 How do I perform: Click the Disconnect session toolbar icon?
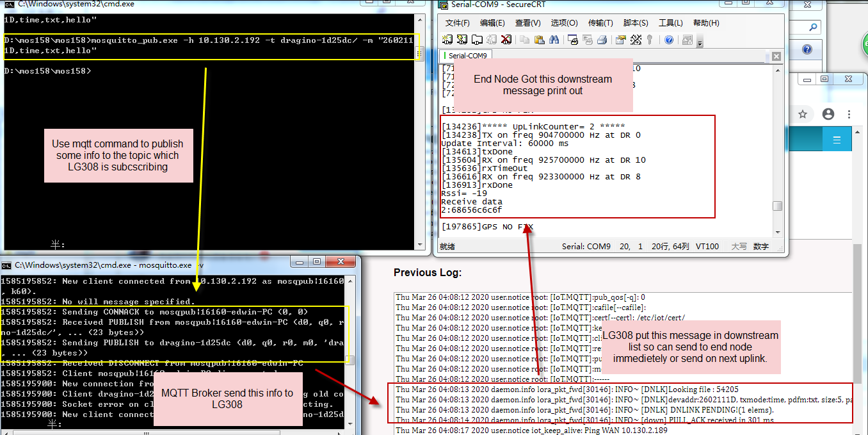click(x=506, y=40)
